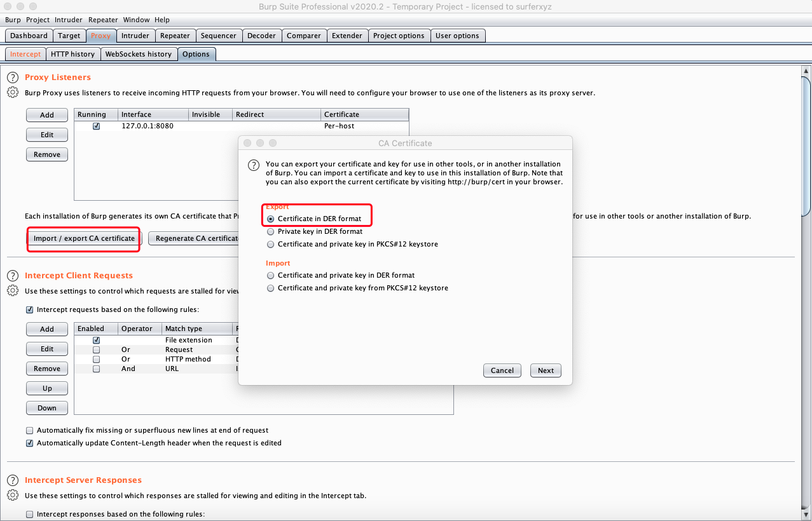Click Next in CA Certificate dialog
The image size is (812, 521).
546,370
